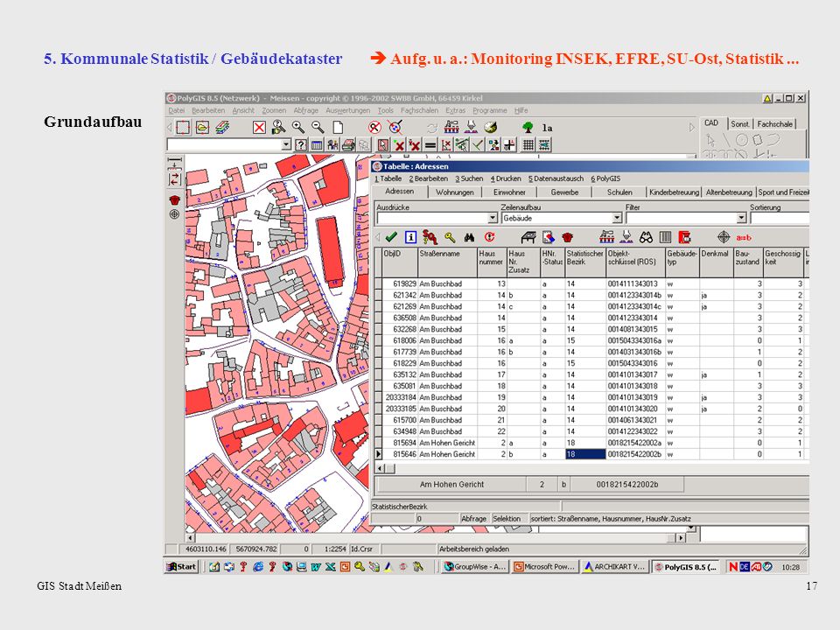
Task: Open the 5 Datenaustausch table menu
Action: [556, 178]
